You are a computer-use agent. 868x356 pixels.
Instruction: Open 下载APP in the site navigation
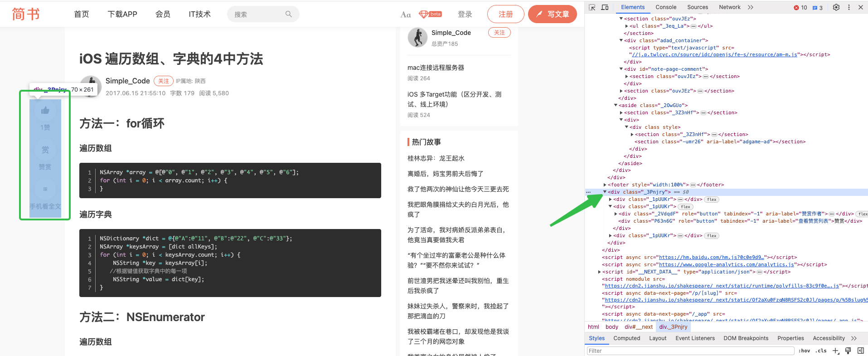point(122,14)
